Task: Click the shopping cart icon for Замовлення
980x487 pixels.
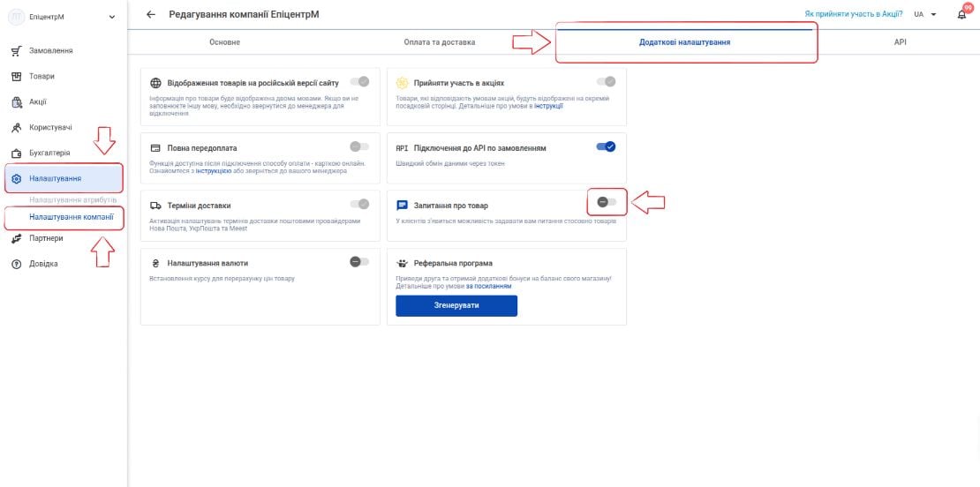Action: point(17,50)
